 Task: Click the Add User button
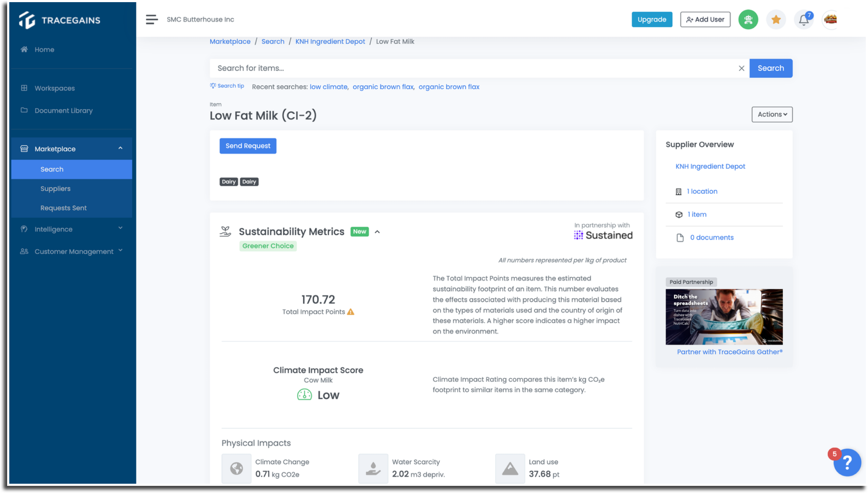click(705, 19)
